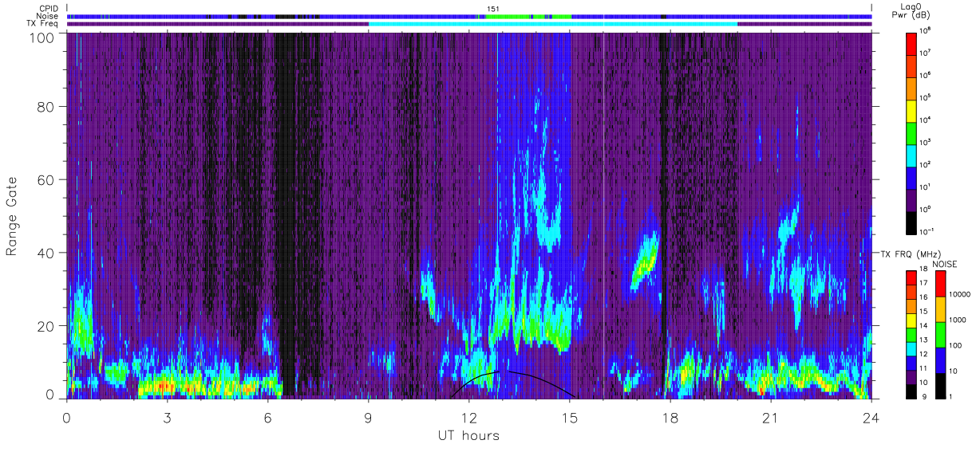Click the Range Gate axis label

tap(13, 216)
